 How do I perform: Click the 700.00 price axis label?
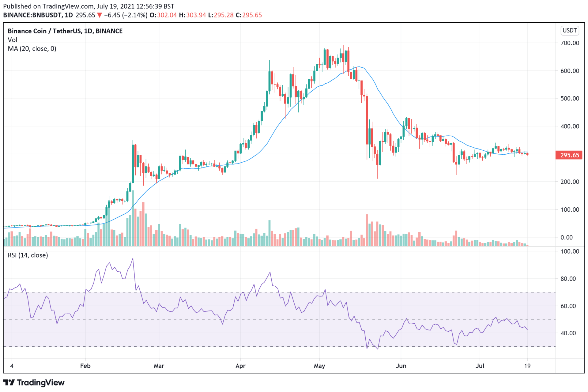(x=570, y=43)
